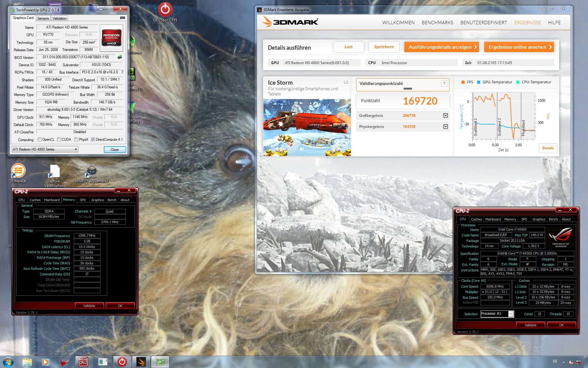The height and width of the screenshot is (368, 588).
Task: Click the Windows Start orb
Action: [x=8, y=362]
